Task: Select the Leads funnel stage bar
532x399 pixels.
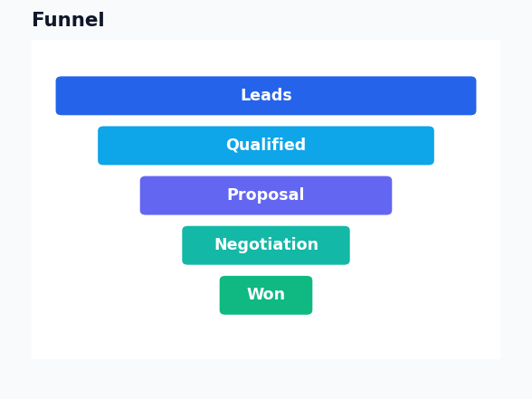Action: [x=266, y=96]
